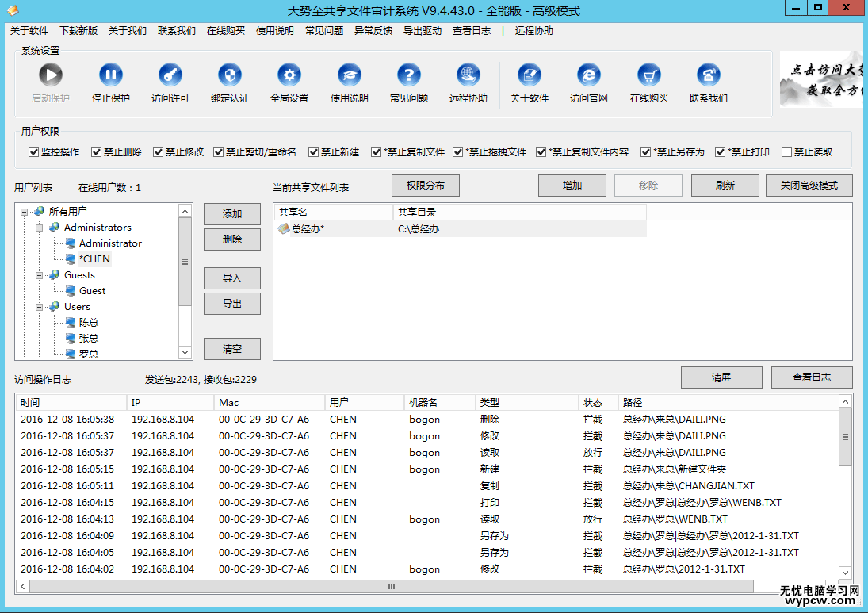Open the 查看日志 menu
Image resolution: width=868 pixels, height=613 pixels.
pyautogui.click(x=472, y=31)
